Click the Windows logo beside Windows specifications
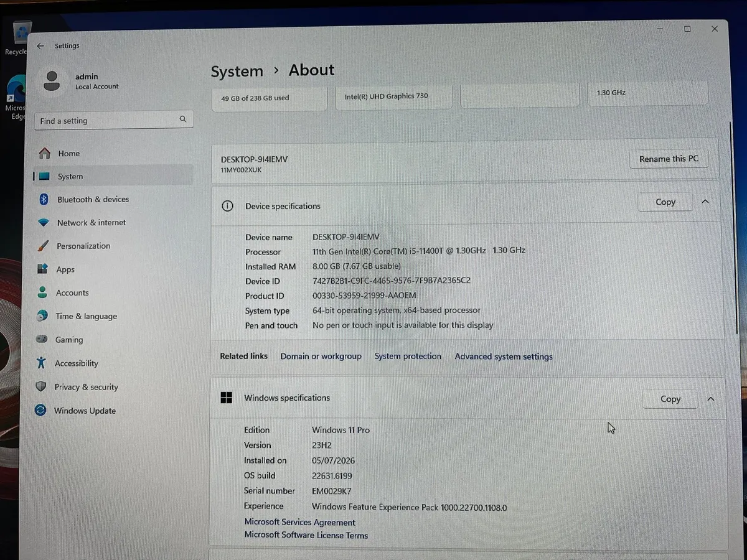This screenshot has height=560, width=747. (x=227, y=398)
